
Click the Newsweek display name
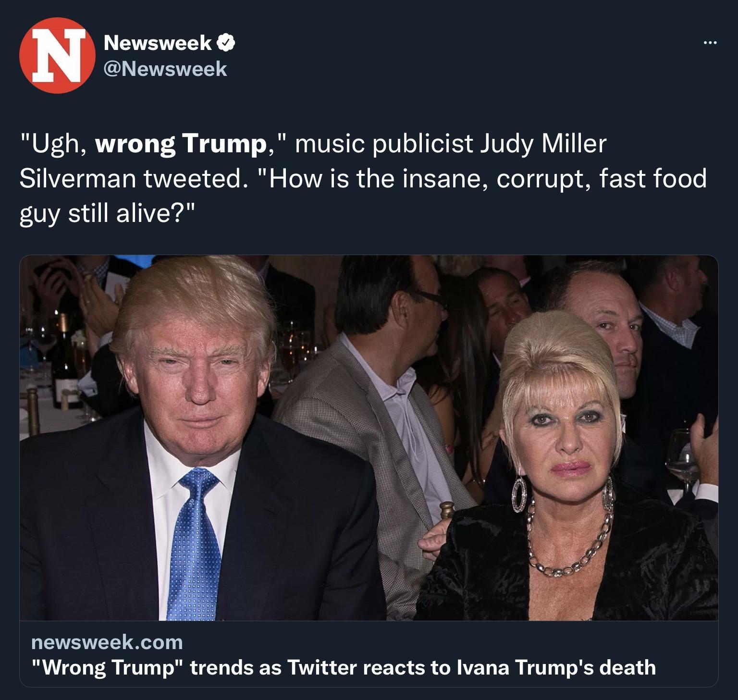pos(159,42)
